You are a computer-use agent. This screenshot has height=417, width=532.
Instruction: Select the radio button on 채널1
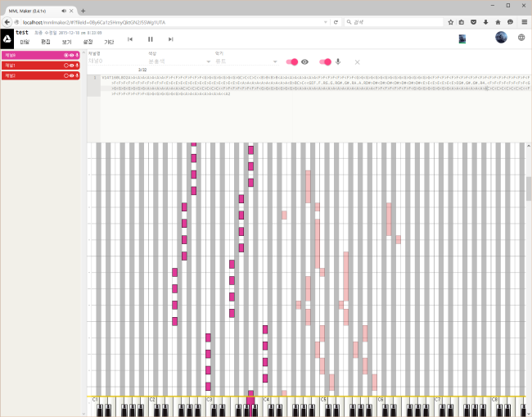(x=65, y=66)
